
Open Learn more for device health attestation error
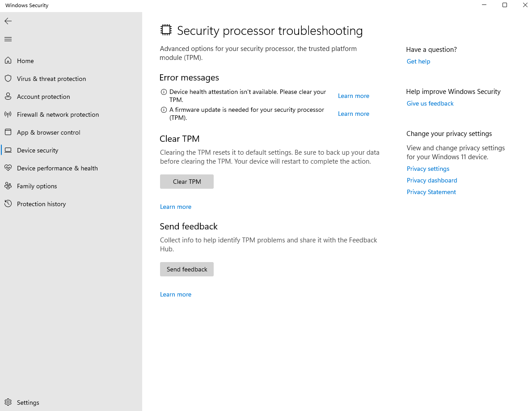(x=353, y=96)
